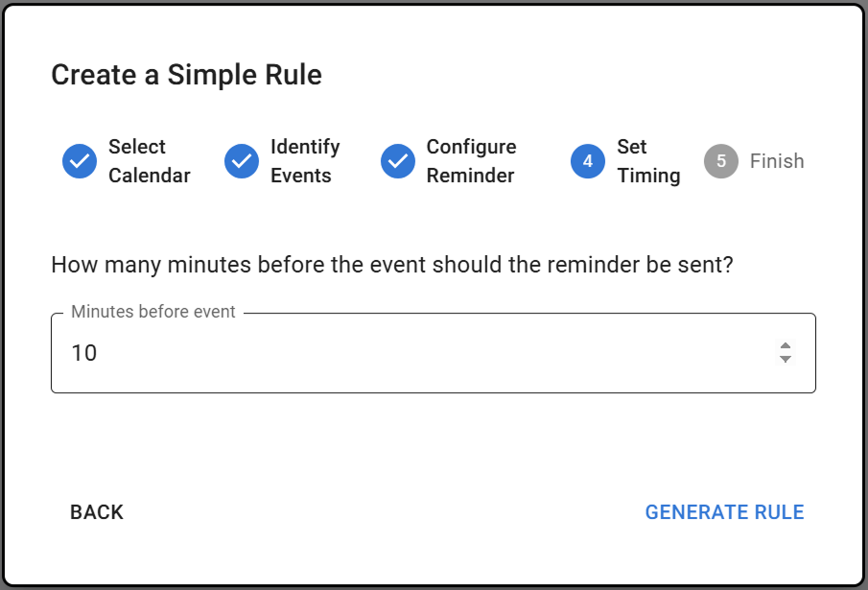Click the reminder timing question text
Viewport: 868px width, 590px height.
391,265
